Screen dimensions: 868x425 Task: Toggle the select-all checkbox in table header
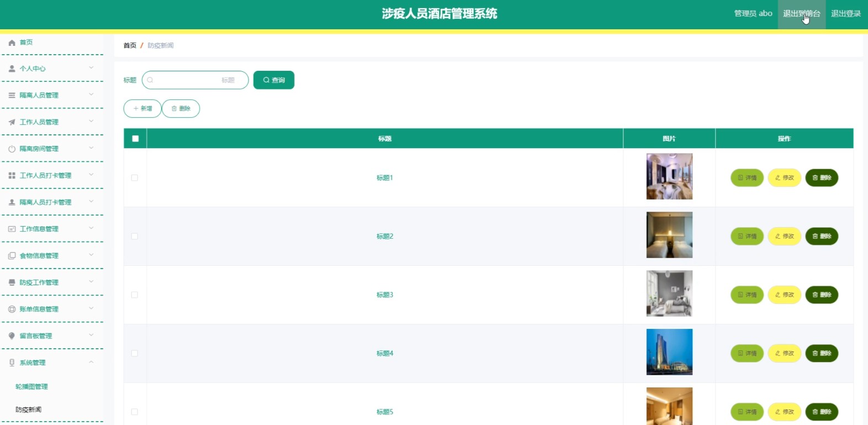[x=135, y=139]
